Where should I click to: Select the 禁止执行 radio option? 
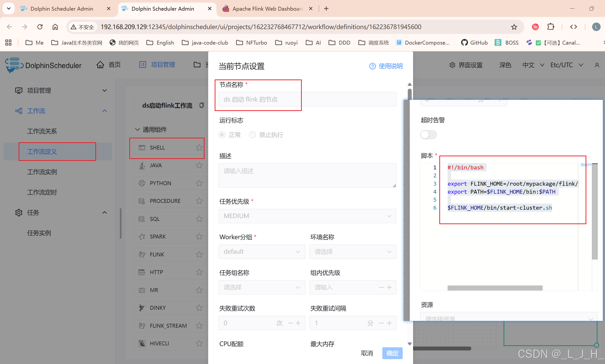[253, 135]
